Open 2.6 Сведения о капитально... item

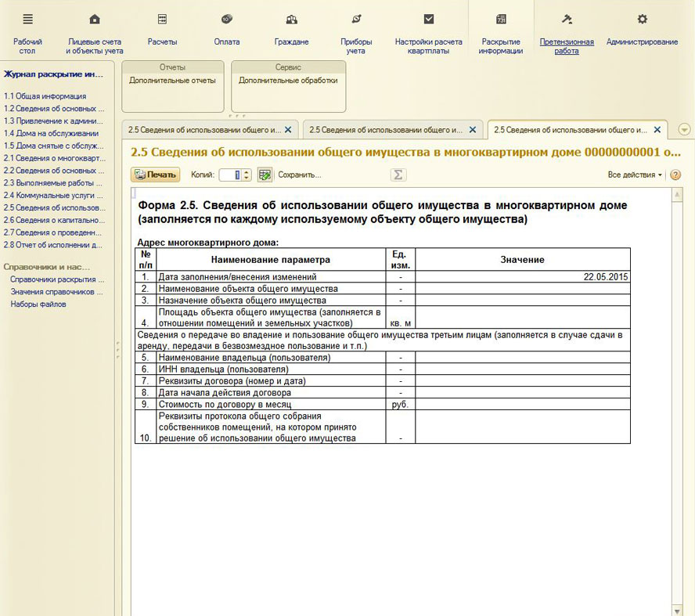click(54, 220)
